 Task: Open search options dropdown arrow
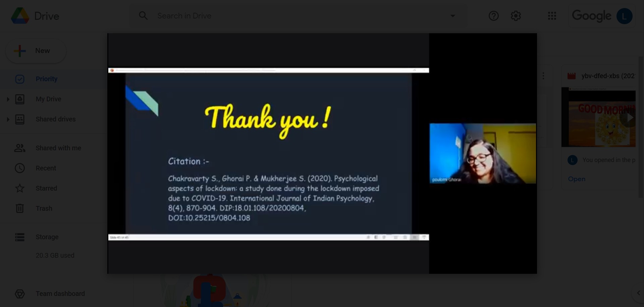(x=452, y=16)
